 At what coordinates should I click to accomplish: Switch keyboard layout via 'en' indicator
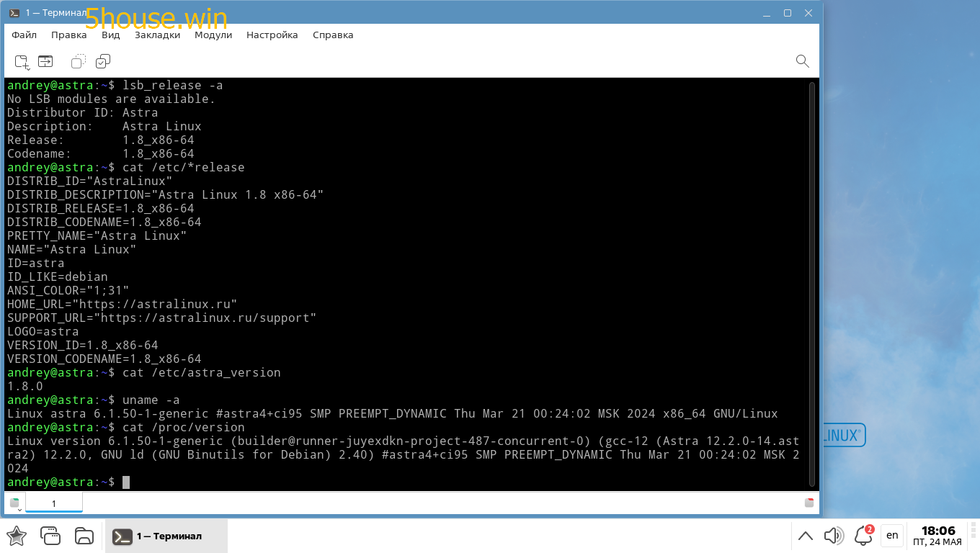(892, 535)
